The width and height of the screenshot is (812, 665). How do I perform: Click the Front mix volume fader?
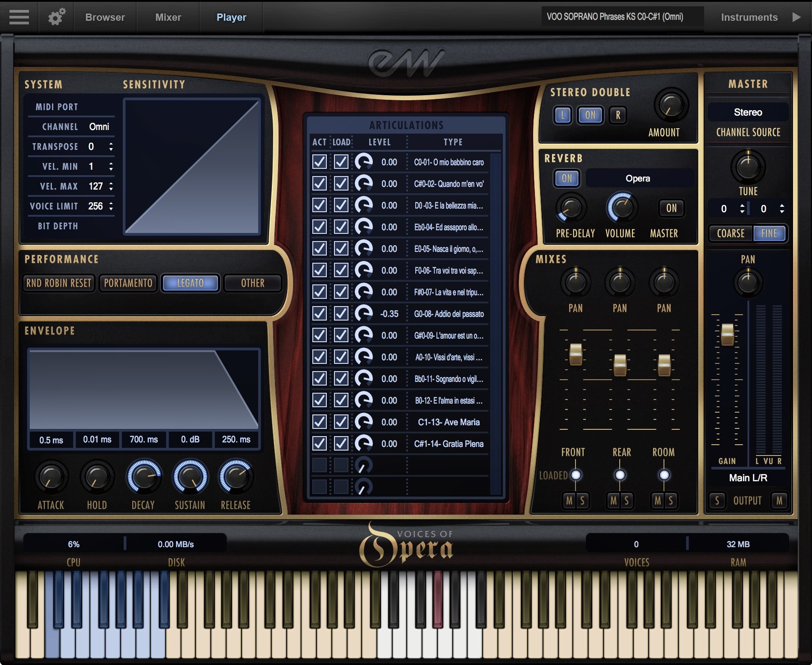coord(575,354)
